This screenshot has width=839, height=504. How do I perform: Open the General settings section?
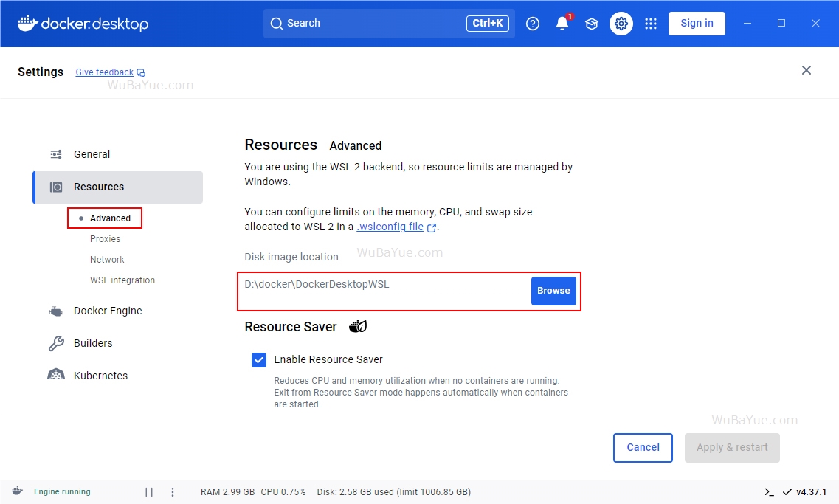118,155
